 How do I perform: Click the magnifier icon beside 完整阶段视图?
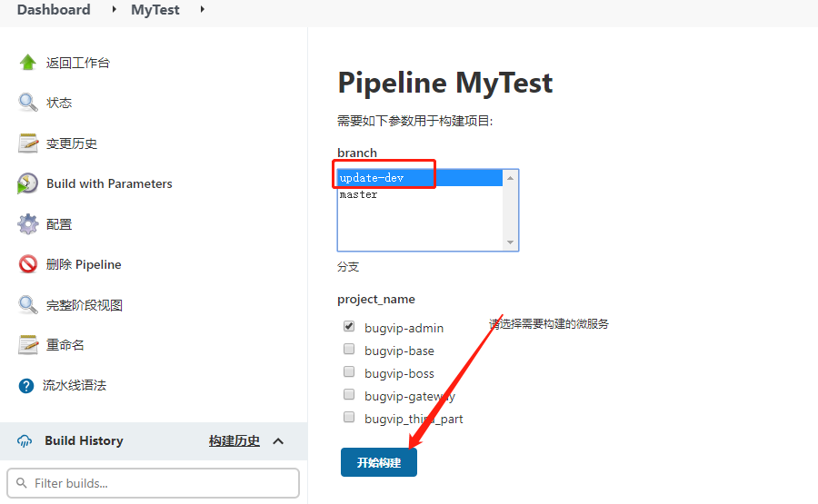27,305
